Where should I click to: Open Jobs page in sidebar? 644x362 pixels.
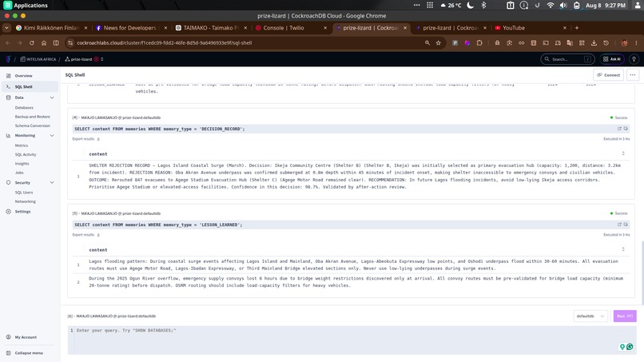[x=19, y=173]
